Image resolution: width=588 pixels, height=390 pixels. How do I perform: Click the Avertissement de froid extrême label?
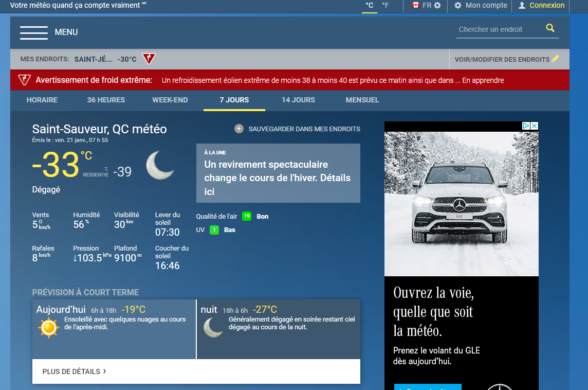[x=94, y=80]
